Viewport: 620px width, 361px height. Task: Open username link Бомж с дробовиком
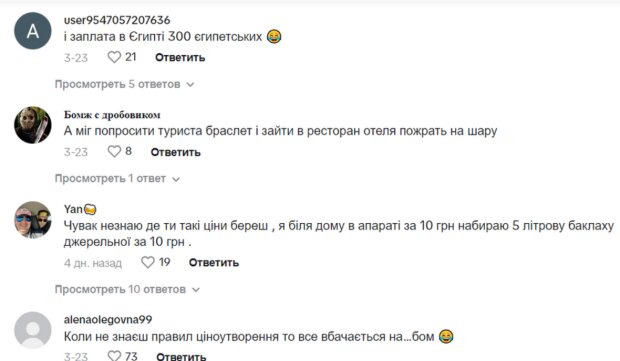(x=112, y=115)
